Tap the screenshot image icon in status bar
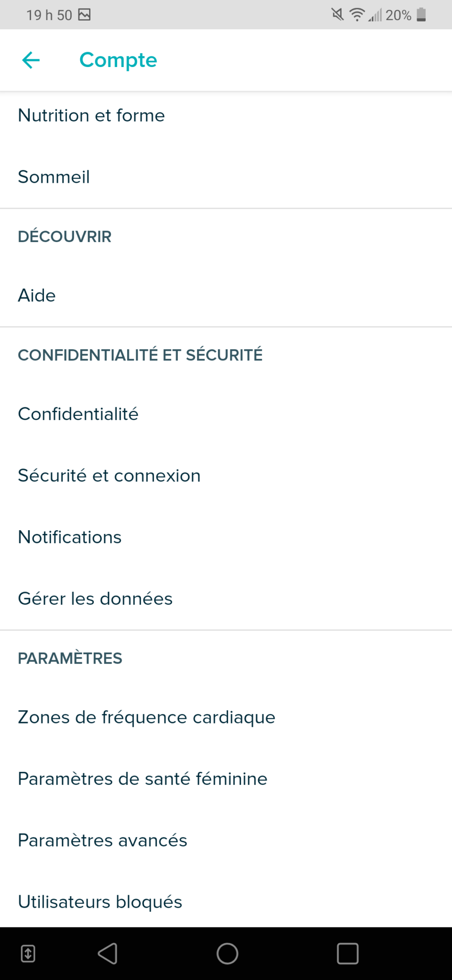The height and width of the screenshot is (980, 452). pyautogui.click(x=85, y=15)
